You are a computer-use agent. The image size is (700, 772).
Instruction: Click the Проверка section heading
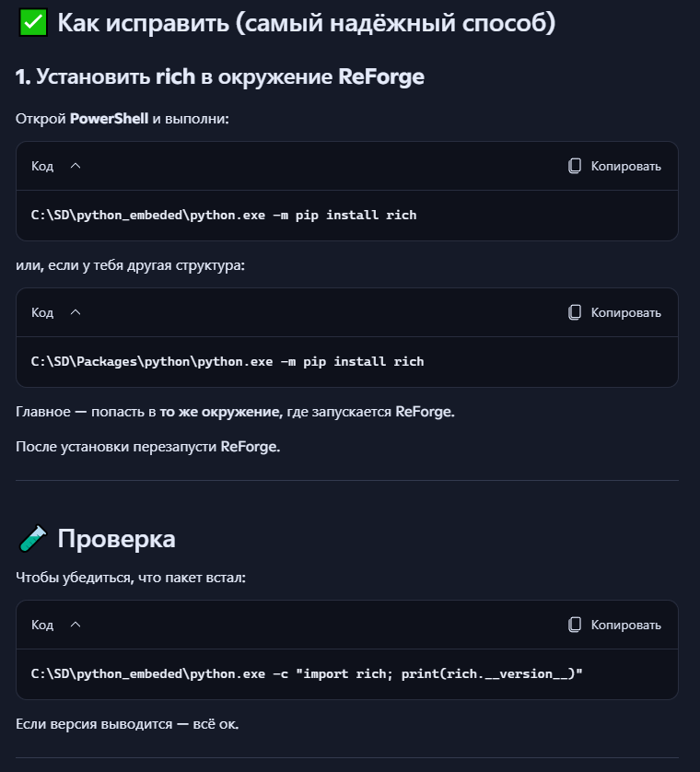(116, 538)
